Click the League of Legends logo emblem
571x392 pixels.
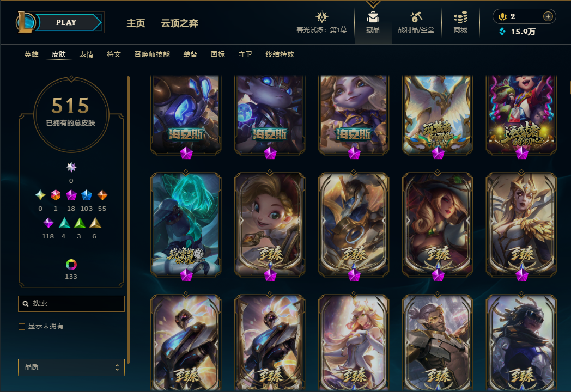(26, 22)
